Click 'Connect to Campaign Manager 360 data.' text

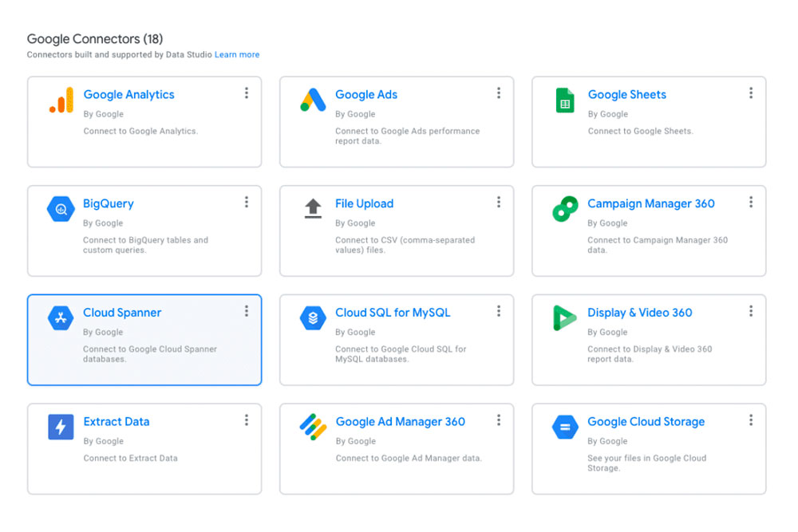tap(658, 245)
